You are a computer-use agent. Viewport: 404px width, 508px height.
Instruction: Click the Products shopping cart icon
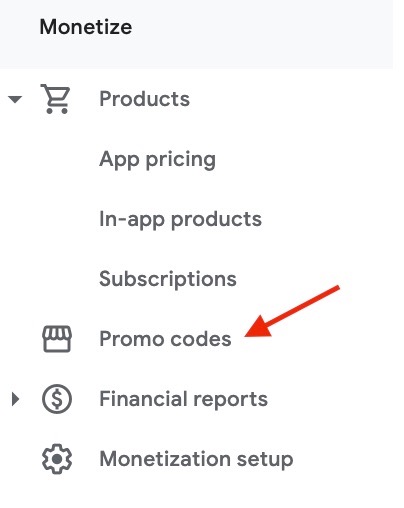click(x=55, y=99)
